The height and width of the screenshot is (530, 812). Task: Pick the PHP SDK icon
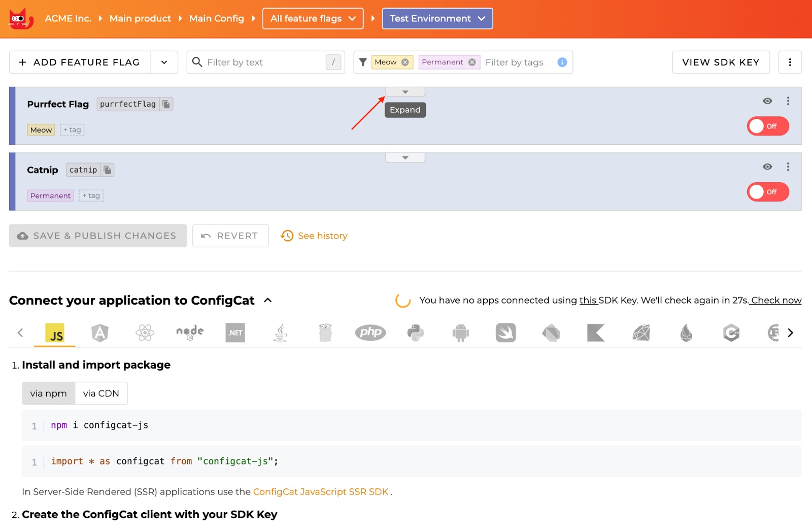click(x=370, y=333)
